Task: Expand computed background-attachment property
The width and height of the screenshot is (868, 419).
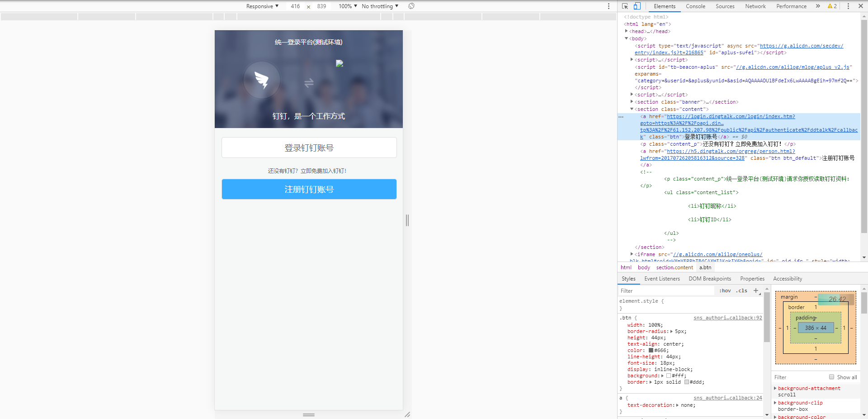Action: pyautogui.click(x=775, y=388)
